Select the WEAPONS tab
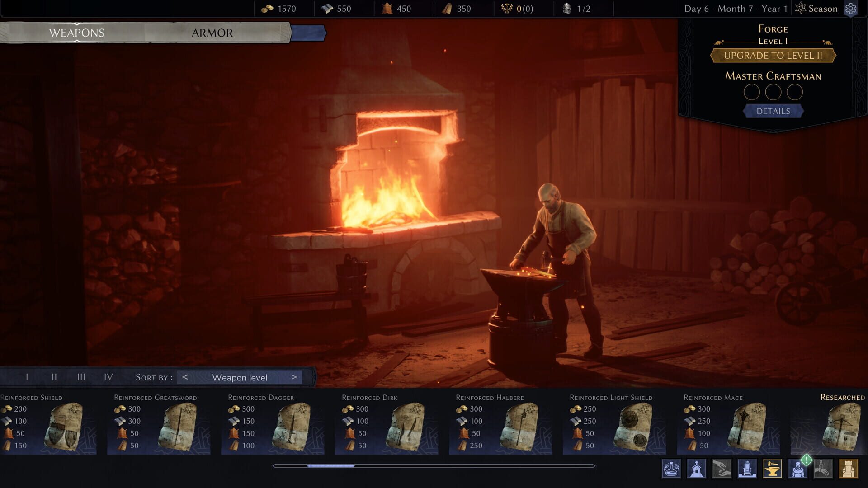 [x=77, y=33]
